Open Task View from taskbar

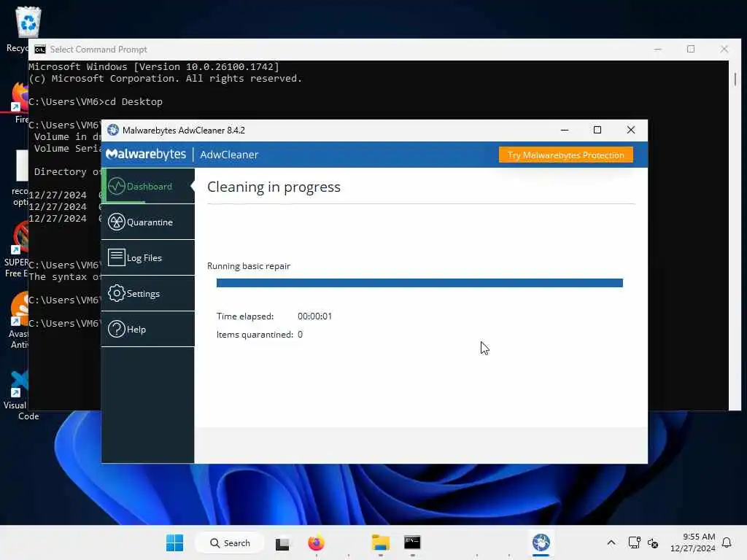click(282, 543)
